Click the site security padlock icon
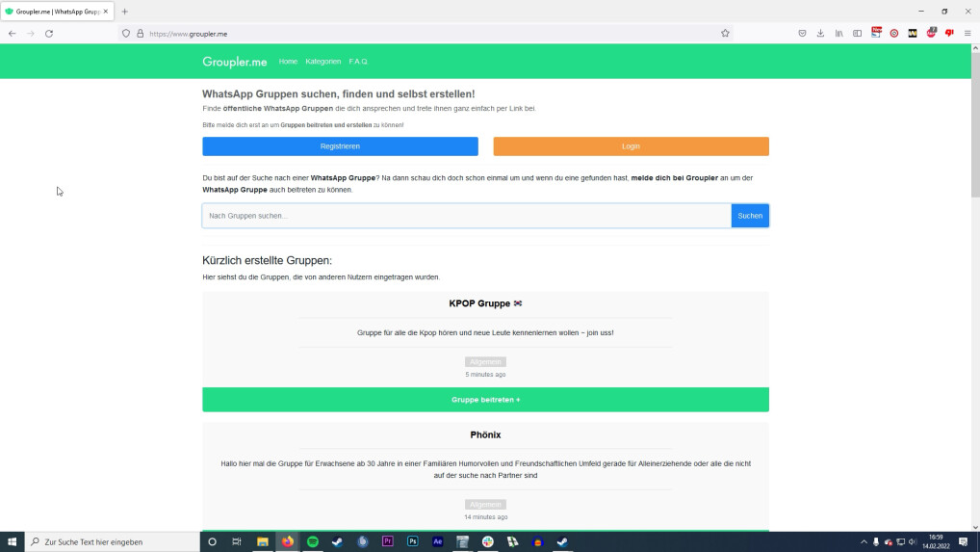 140,33
